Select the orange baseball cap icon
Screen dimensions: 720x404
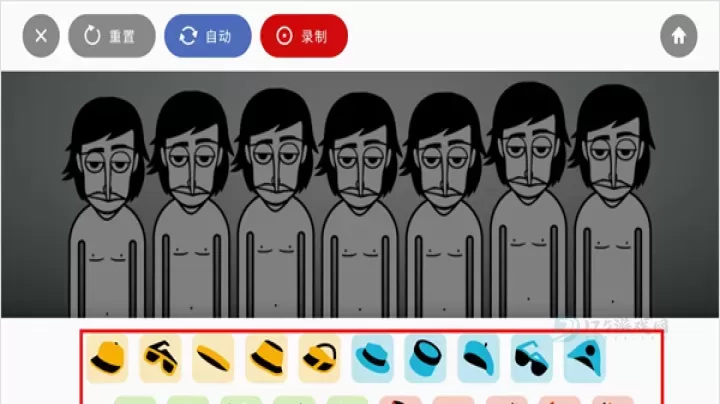click(107, 359)
